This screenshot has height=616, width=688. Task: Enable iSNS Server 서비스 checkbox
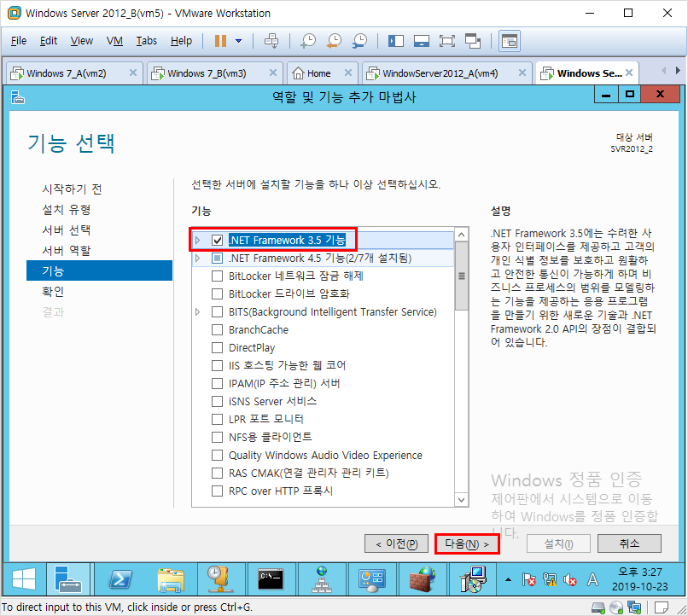[x=217, y=402]
